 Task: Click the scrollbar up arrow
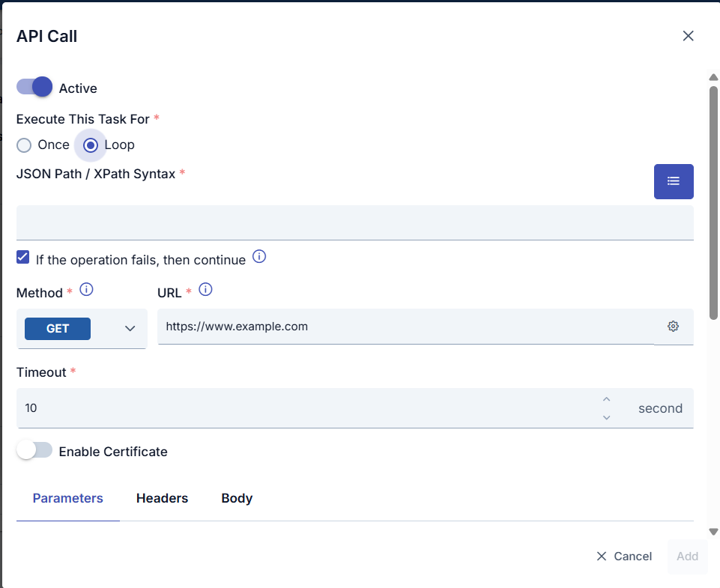[x=713, y=76]
